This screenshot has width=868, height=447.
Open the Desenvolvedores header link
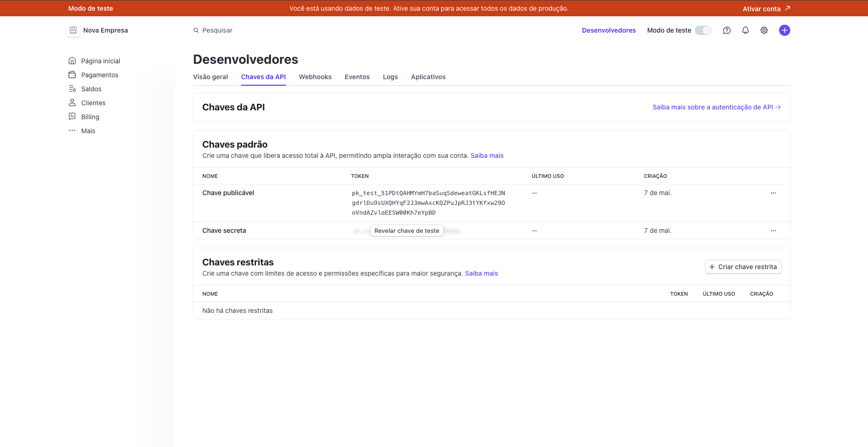pyautogui.click(x=609, y=30)
